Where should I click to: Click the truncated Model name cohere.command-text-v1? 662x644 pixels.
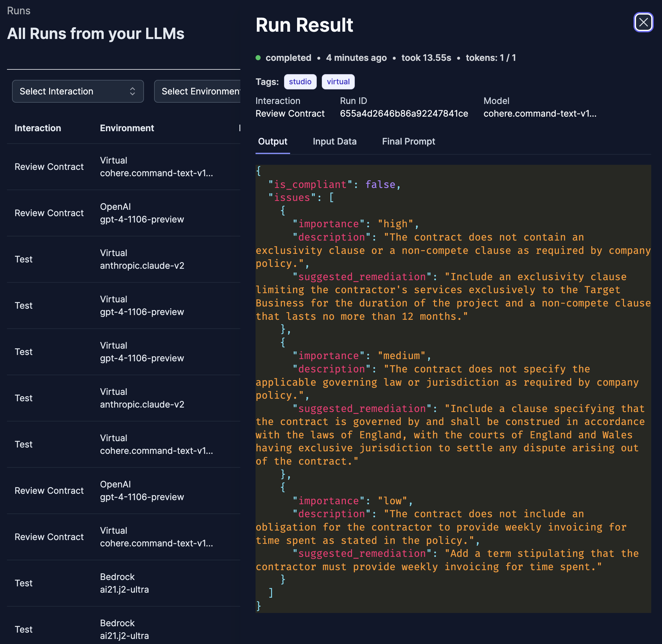(x=540, y=114)
